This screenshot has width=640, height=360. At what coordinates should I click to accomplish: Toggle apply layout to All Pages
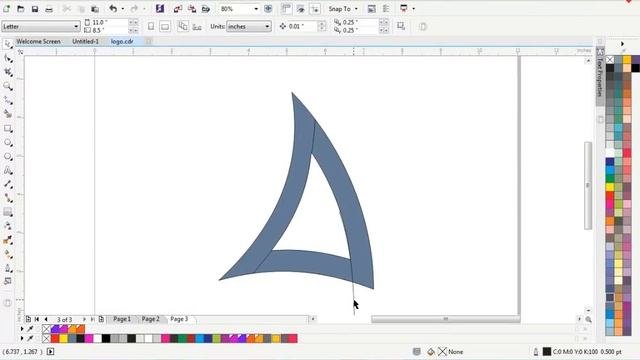click(183, 27)
